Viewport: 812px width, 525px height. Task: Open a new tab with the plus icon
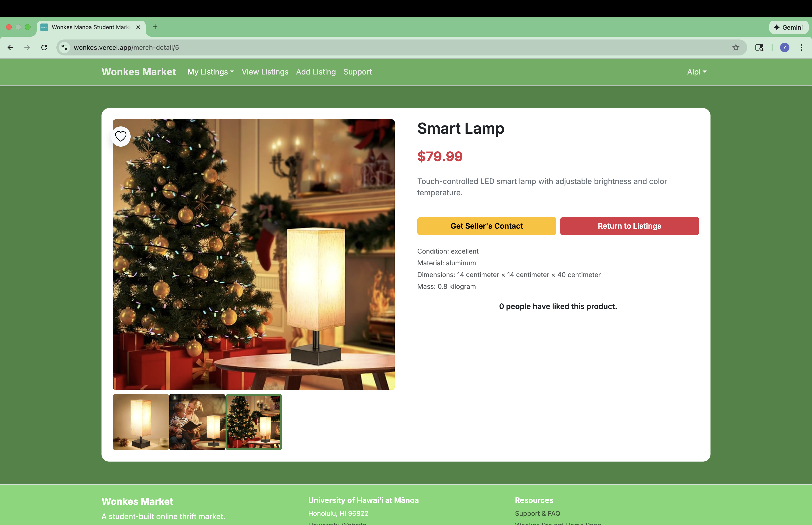[x=155, y=27]
